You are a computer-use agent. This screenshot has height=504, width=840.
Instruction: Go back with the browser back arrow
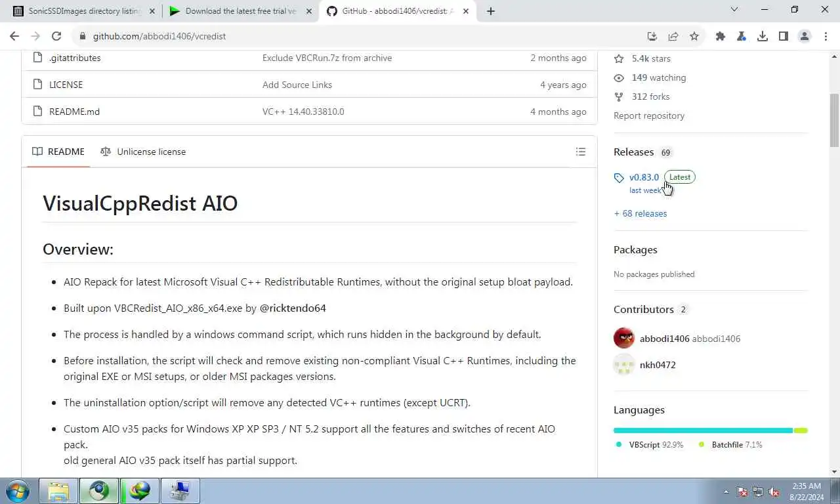pos(14,36)
